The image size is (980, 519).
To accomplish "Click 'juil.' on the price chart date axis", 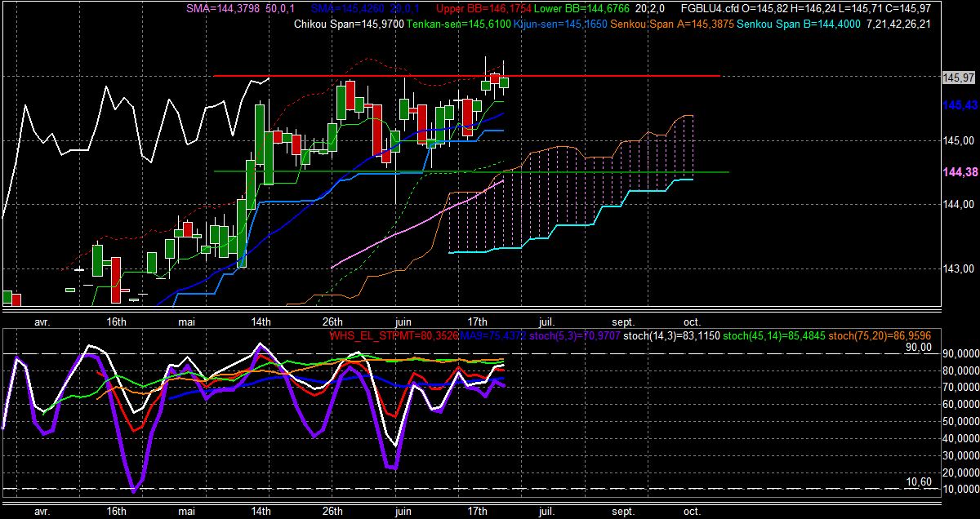I will click(x=547, y=322).
